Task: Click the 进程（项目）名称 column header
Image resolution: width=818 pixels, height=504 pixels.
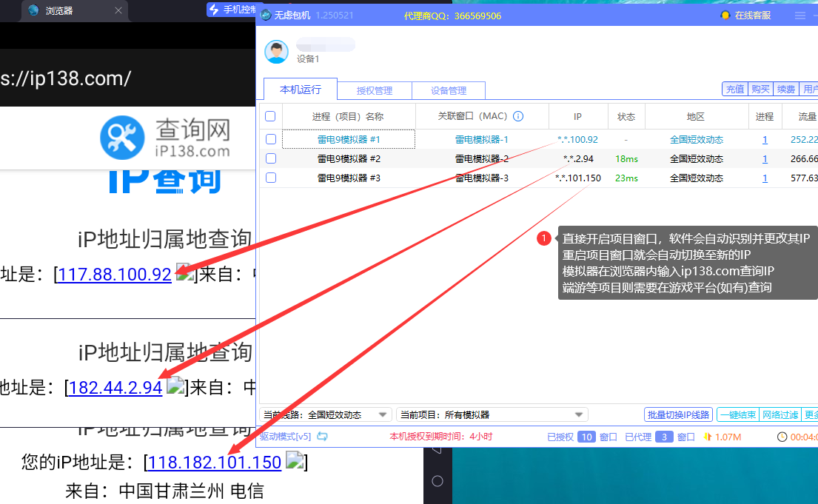Action: [x=348, y=116]
